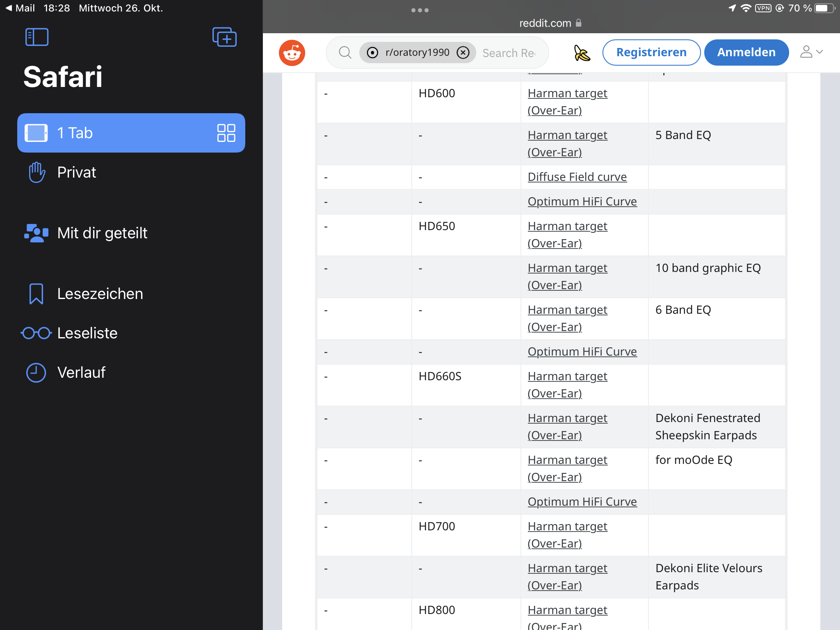Click Dekoni Elite Velours Earpads text
The image size is (840, 630).
(709, 577)
